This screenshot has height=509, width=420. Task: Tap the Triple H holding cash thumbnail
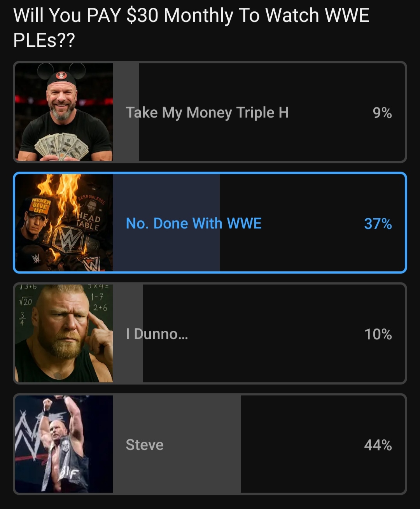coord(64,112)
